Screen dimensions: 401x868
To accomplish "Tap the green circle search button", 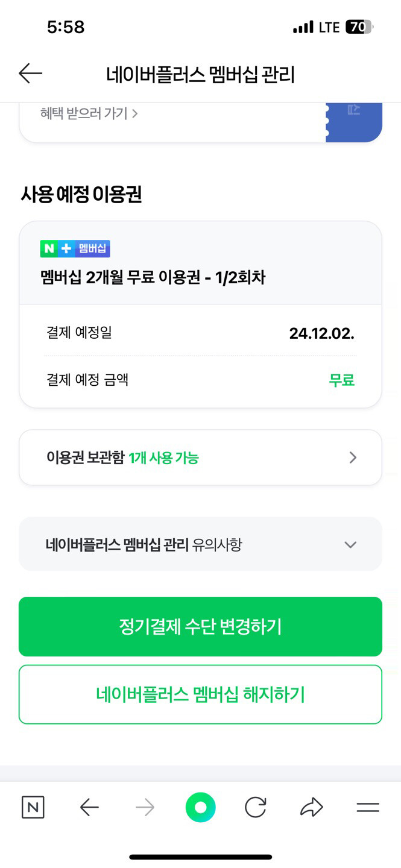I will tap(200, 807).
